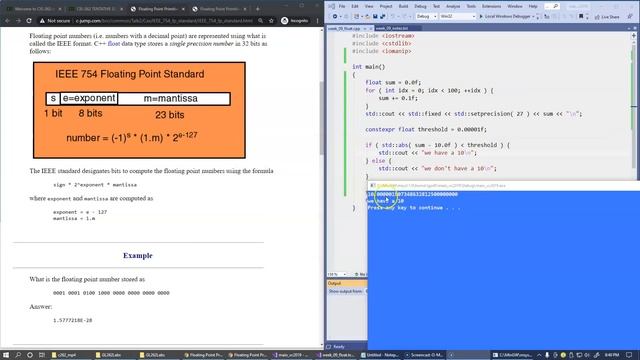Image resolution: width=640 pixels, height=360 pixels.
Task: Open editor zoom level dropdown
Action: (337, 274)
